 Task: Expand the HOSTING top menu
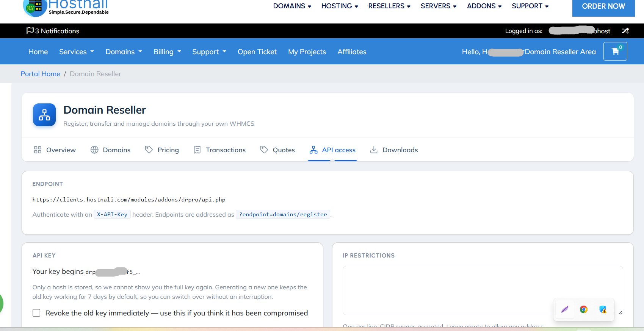coord(340,6)
